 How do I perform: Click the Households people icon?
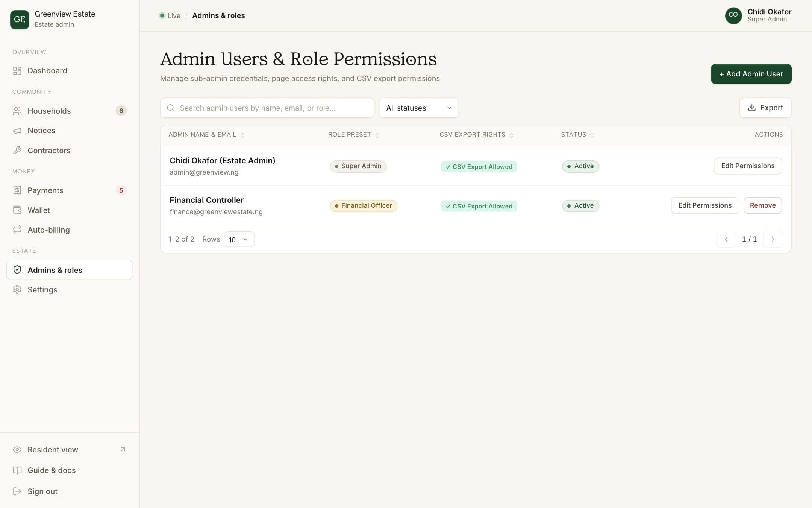click(x=17, y=111)
